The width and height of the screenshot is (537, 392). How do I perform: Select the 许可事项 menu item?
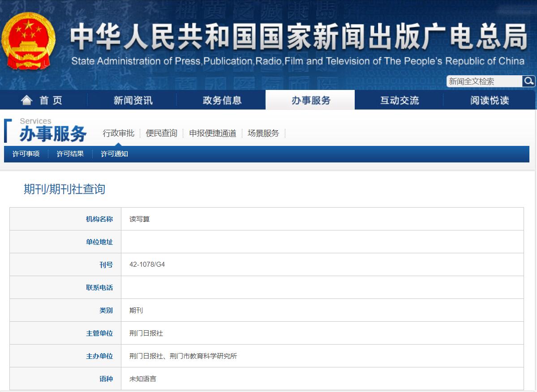pos(25,153)
